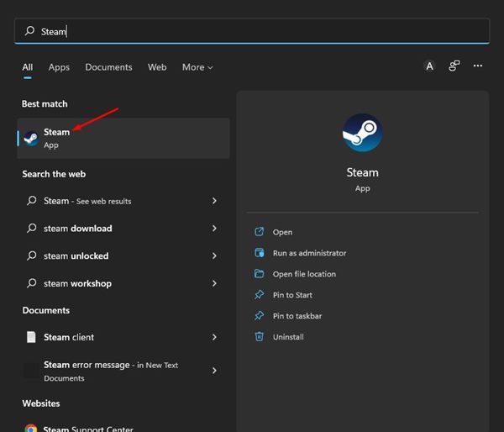The image size is (504, 432).
Task: Expand the Steam client document arrow
Action: (x=214, y=337)
